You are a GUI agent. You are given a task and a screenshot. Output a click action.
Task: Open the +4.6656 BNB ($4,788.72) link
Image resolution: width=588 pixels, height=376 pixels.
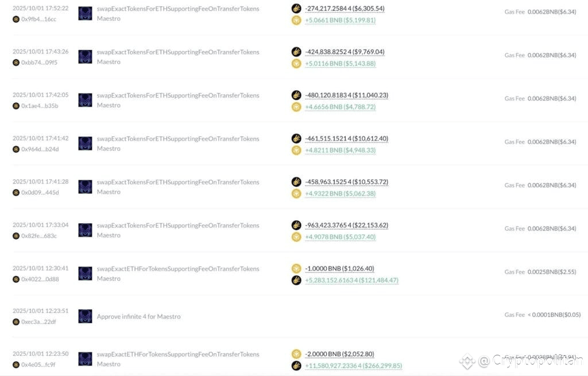click(340, 107)
